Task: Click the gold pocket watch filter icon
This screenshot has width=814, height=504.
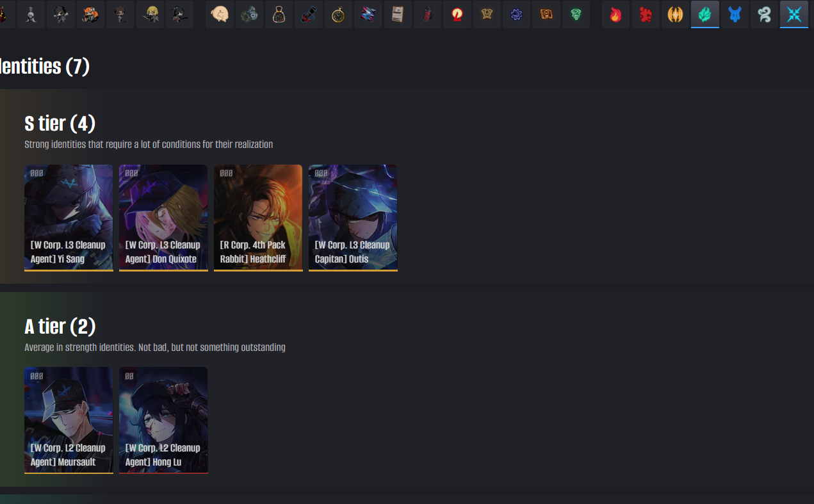Action: pos(339,14)
